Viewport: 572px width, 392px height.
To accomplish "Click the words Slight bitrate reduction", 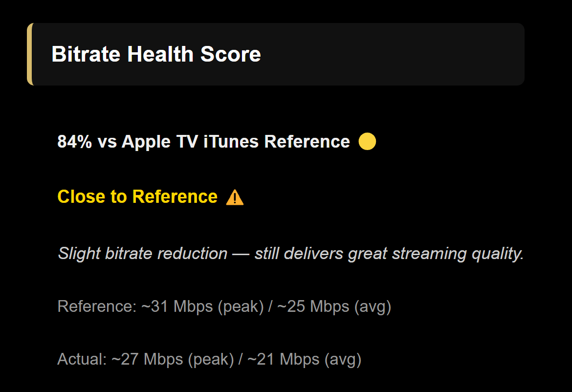I will click(x=142, y=254).
